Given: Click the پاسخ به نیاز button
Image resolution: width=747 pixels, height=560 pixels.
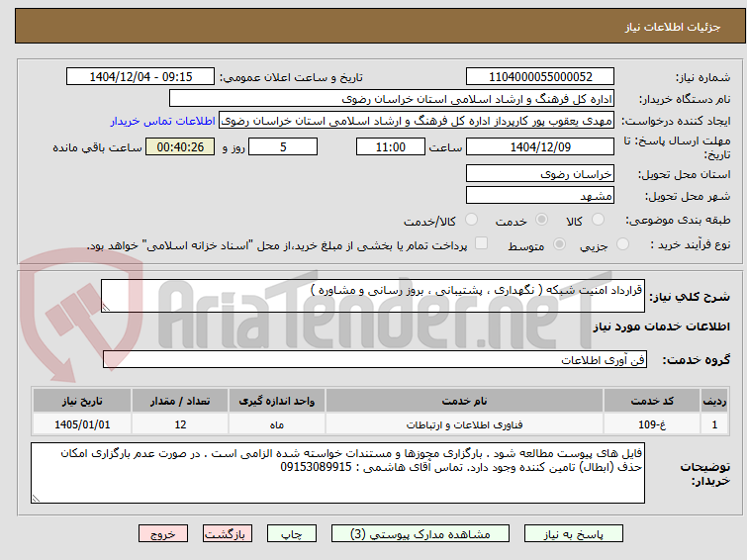Looking at the screenshot, I should coord(574,534).
